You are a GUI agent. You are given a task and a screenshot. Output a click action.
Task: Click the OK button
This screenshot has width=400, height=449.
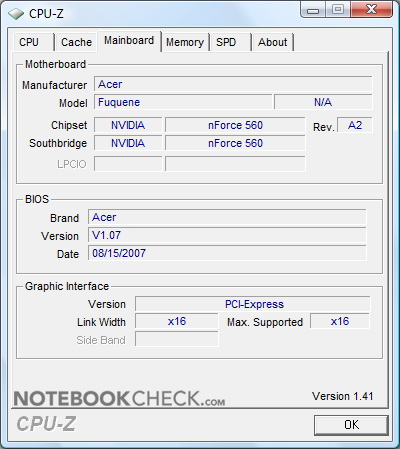[351, 425]
